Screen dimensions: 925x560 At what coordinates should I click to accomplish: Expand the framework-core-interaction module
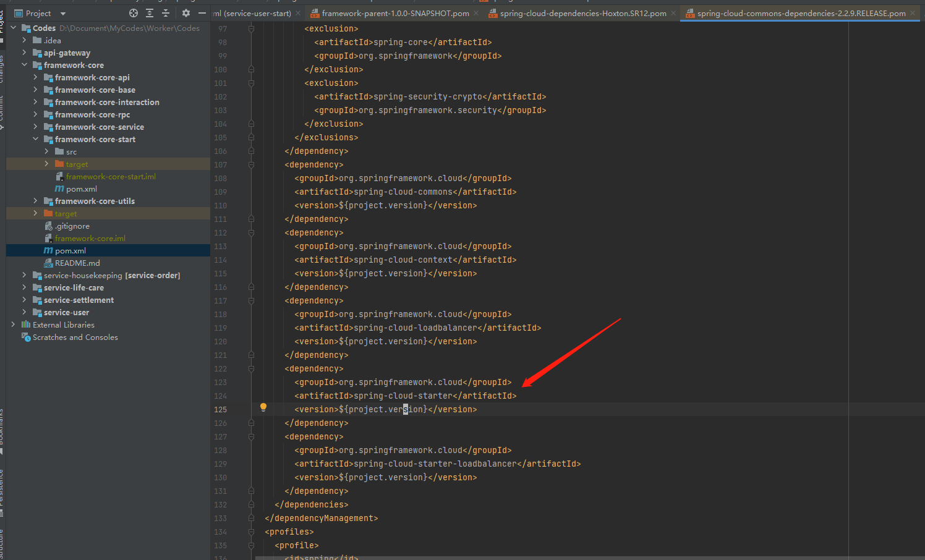coord(35,102)
